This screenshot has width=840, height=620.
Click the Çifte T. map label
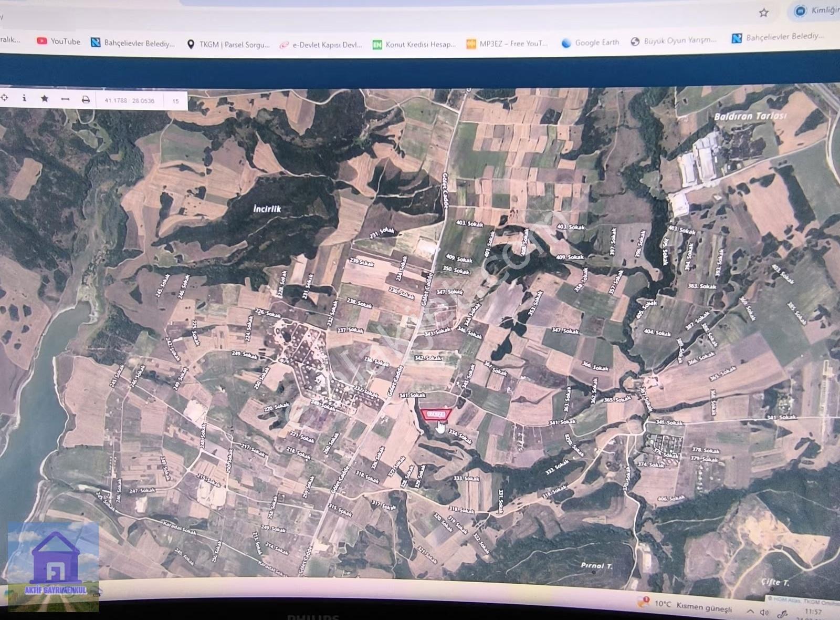coord(775,582)
